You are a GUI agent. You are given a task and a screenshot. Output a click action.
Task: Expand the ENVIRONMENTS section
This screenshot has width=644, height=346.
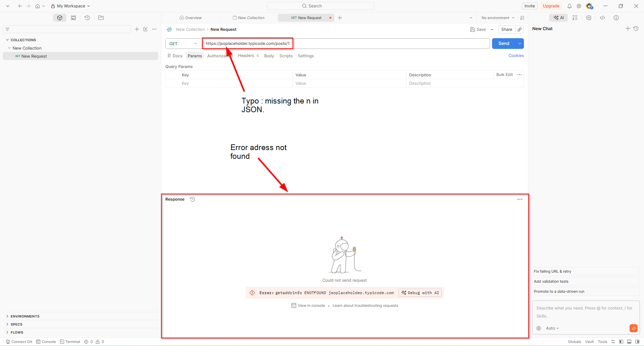[7, 316]
